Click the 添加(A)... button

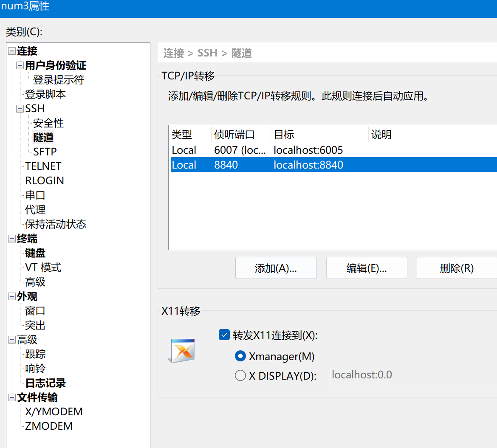coord(276,268)
